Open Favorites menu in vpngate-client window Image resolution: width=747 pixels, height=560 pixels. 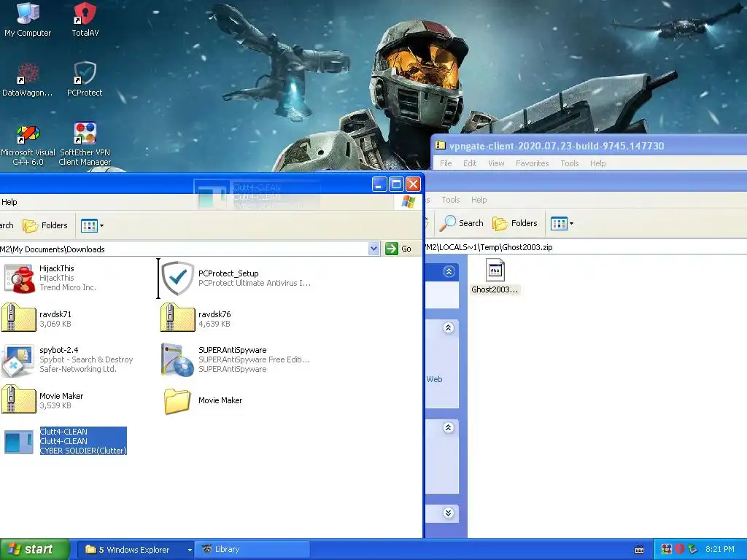click(532, 163)
